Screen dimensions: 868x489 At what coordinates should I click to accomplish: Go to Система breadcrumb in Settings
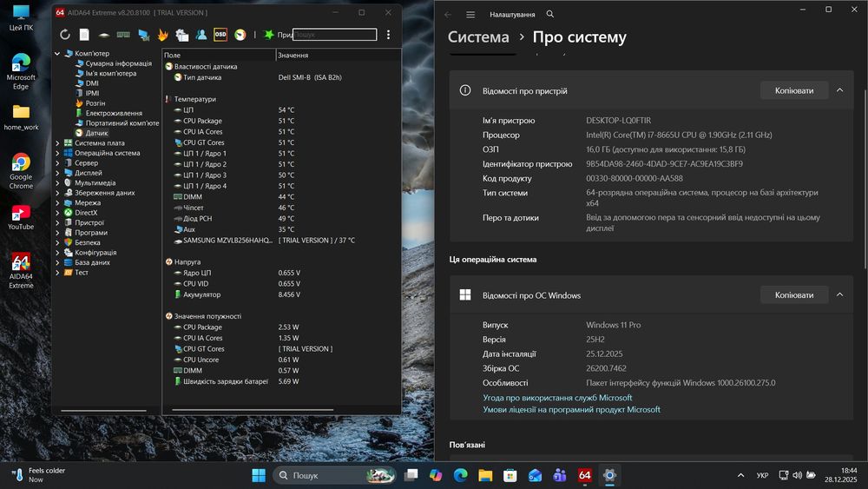pos(478,37)
